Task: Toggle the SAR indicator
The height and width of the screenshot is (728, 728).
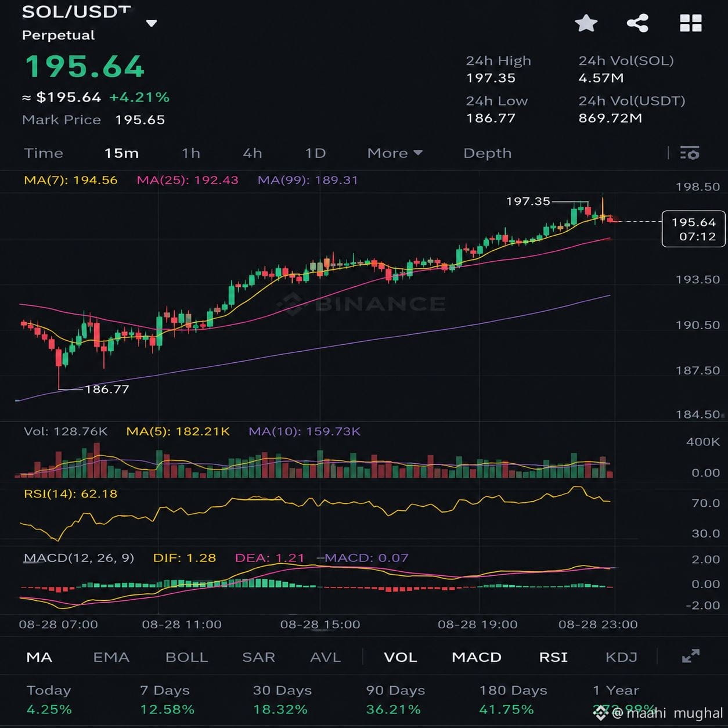Action: click(x=258, y=657)
